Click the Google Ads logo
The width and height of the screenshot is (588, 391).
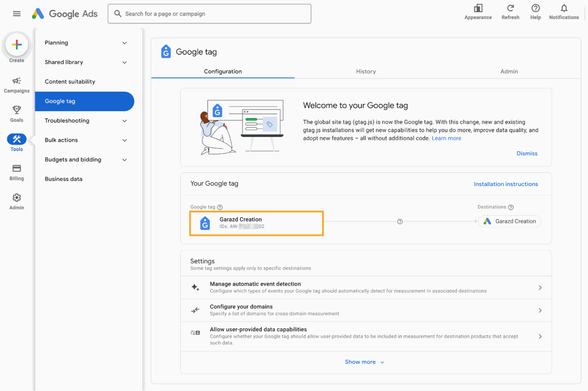point(65,14)
